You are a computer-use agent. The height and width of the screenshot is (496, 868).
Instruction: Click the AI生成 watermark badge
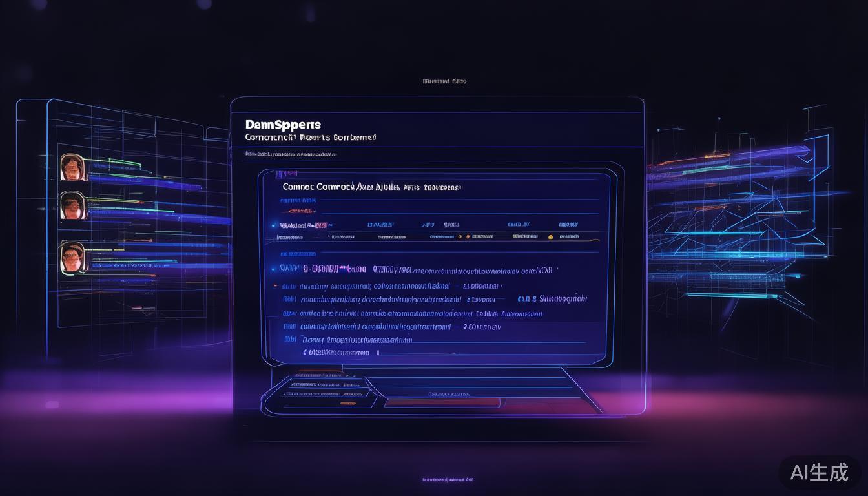click(x=819, y=472)
